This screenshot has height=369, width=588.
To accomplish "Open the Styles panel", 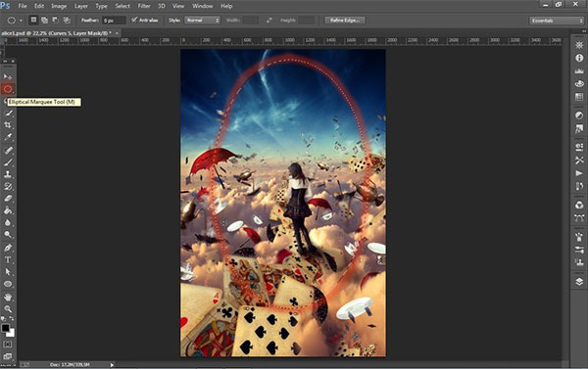I will click(x=579, y=128).
